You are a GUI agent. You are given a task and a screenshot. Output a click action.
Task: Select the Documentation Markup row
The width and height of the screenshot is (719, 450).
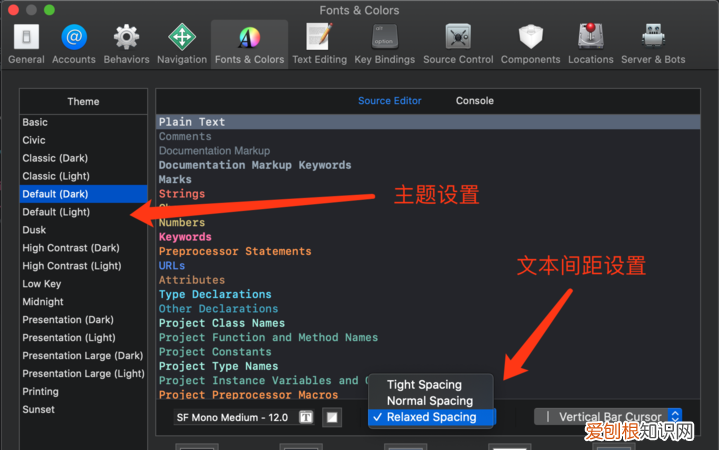pos(428,151)
